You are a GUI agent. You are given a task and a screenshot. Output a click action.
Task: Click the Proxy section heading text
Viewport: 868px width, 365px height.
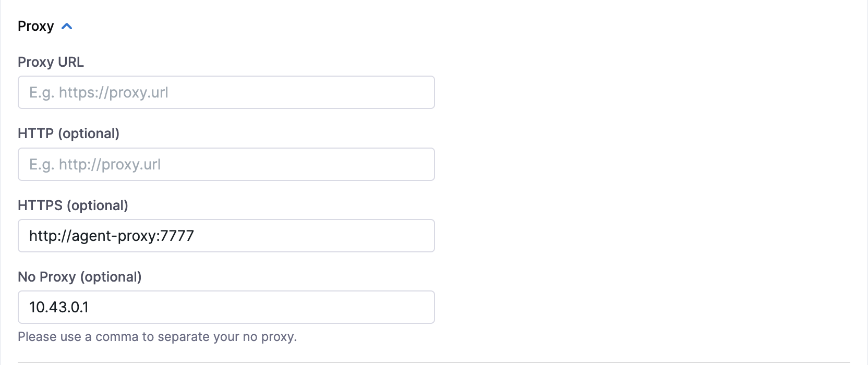point(35,26)
